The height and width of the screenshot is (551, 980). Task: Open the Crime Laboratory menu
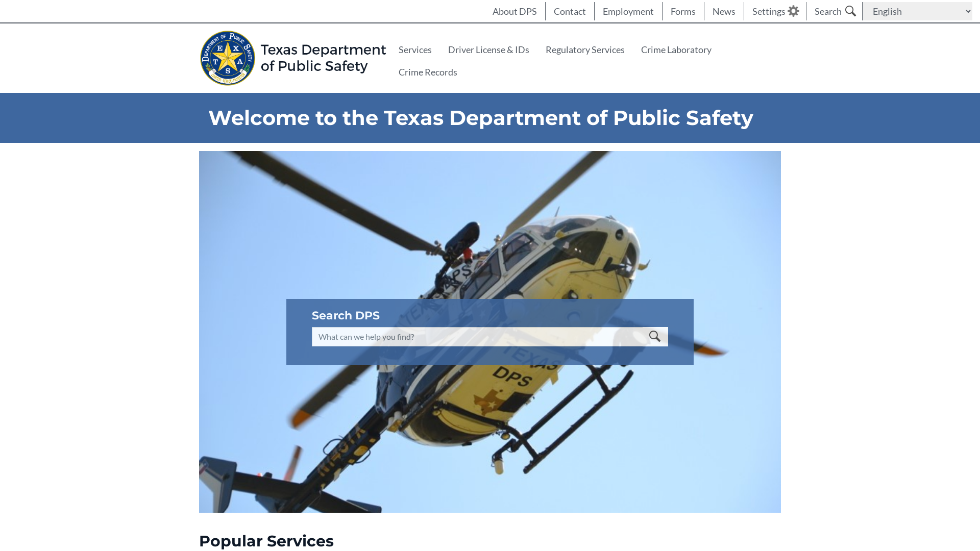pos(676,49)
